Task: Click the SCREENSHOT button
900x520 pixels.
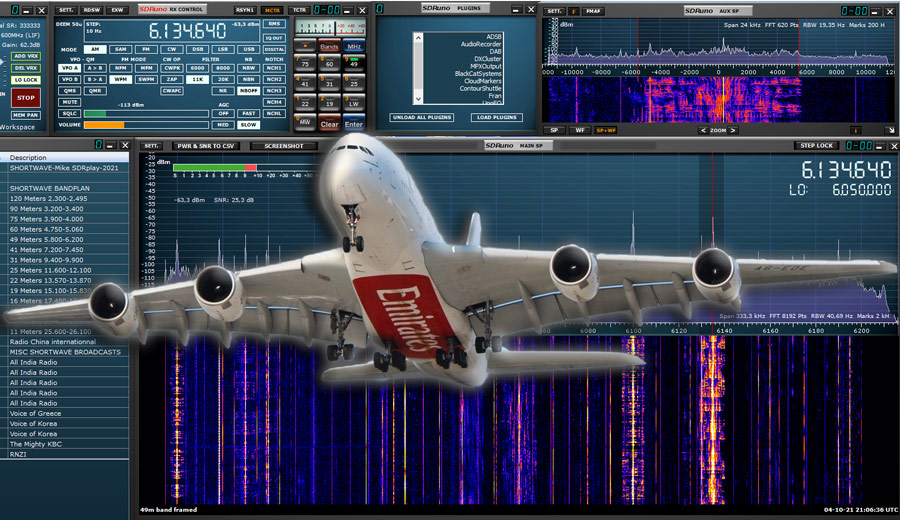Action: point(284,146)
